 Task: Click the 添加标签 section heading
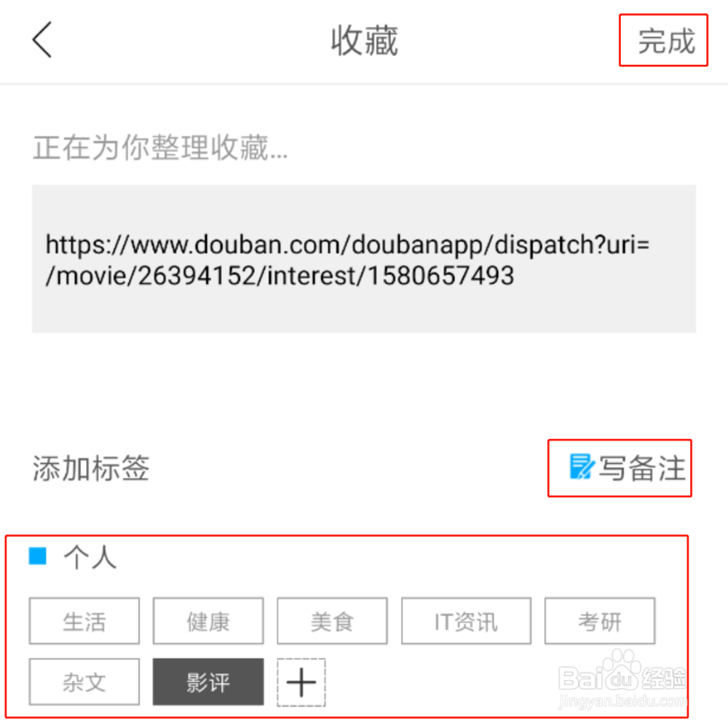coord(91,467)
